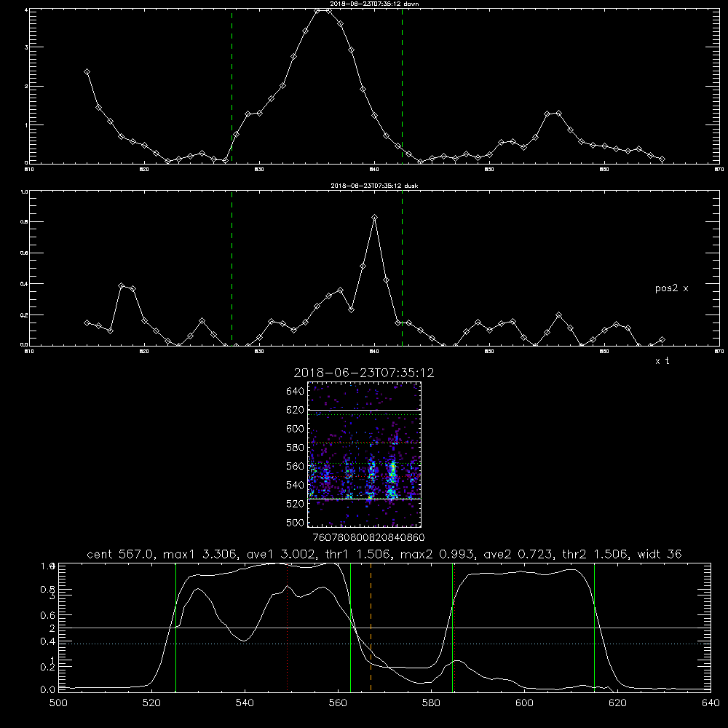
Task: Click the dusk plot title '2018-06-23T07:35:12 dusk'
Action: click(x=374, y=186)
